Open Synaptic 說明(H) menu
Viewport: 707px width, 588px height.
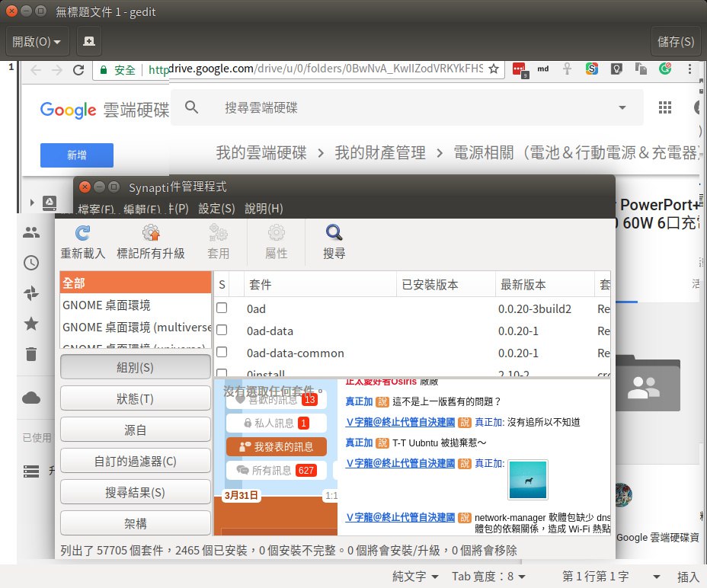click(x=264, y=209)
